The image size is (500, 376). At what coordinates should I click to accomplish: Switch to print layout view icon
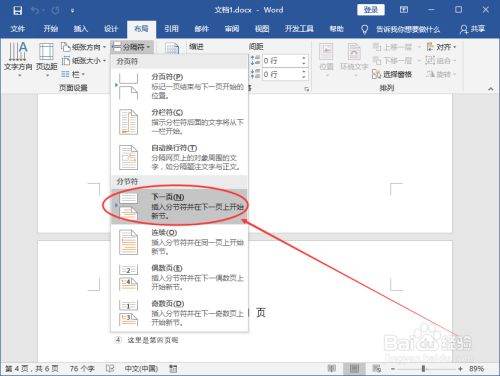[354, 368]
